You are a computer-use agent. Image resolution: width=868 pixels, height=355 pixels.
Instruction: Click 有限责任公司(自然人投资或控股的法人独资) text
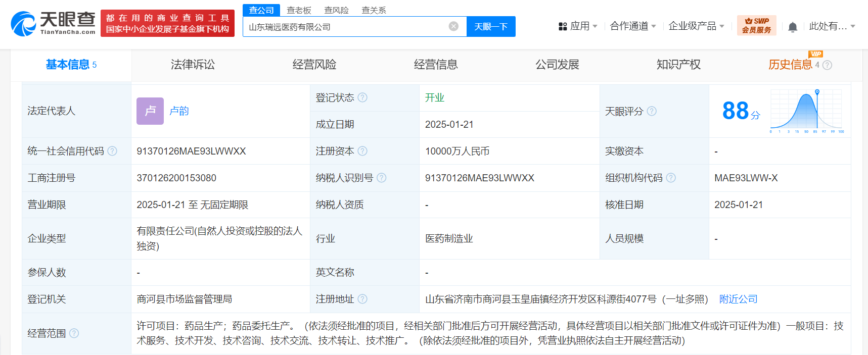point(219,238)
